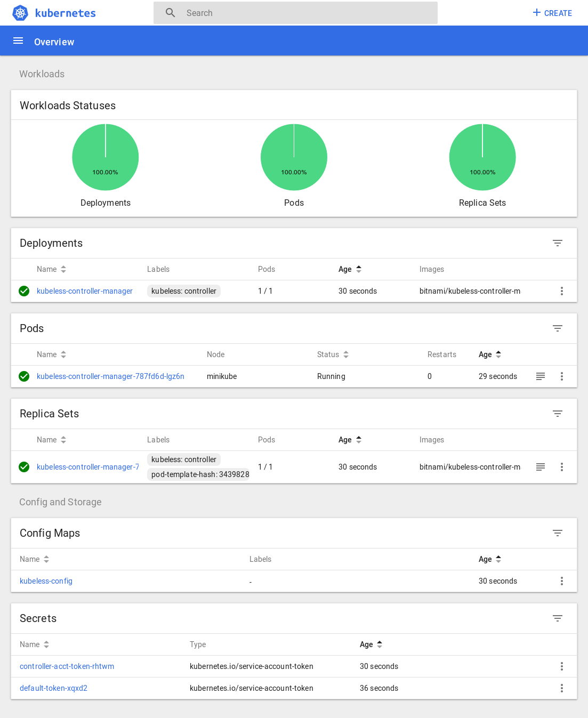
Task: Click the green status check of the deployment
Action: 24,291
